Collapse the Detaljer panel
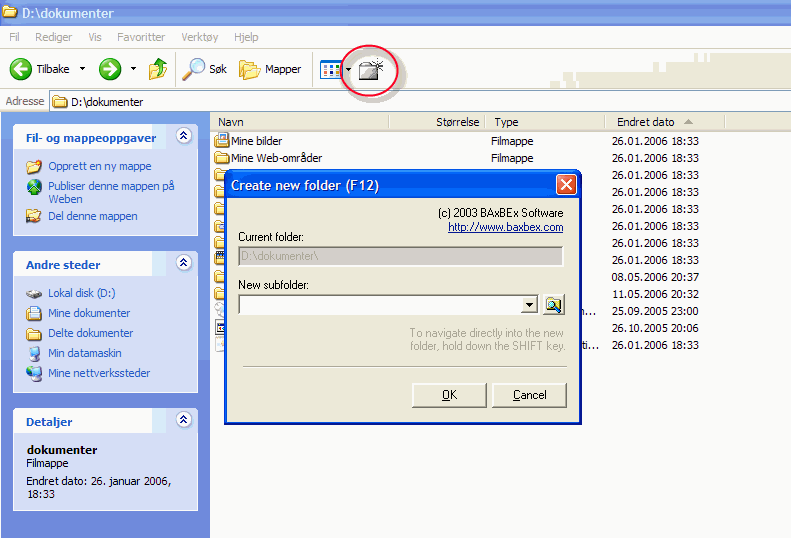This screenshot has width=791, height=538. click(184, 419)
